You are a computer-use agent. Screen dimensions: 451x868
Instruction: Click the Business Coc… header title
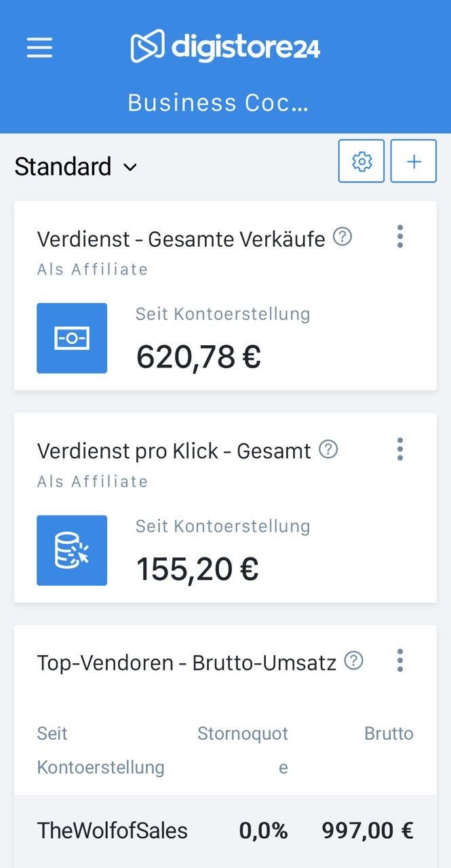218,103
